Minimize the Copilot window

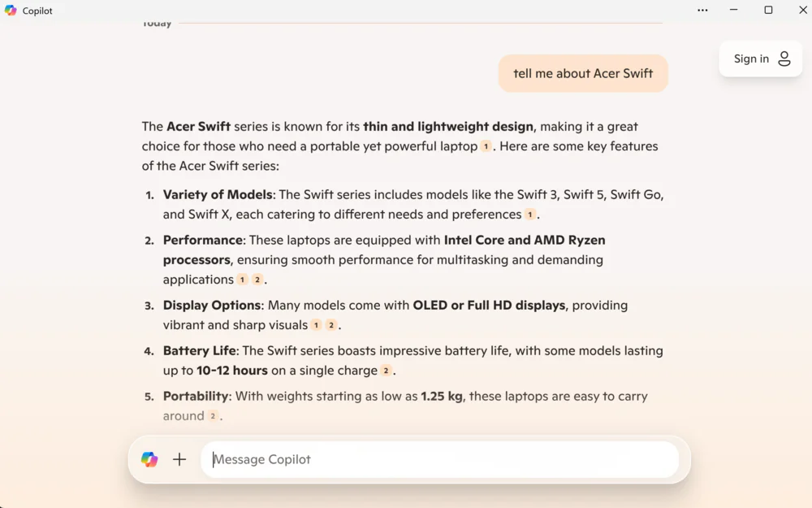pos(733,11)
